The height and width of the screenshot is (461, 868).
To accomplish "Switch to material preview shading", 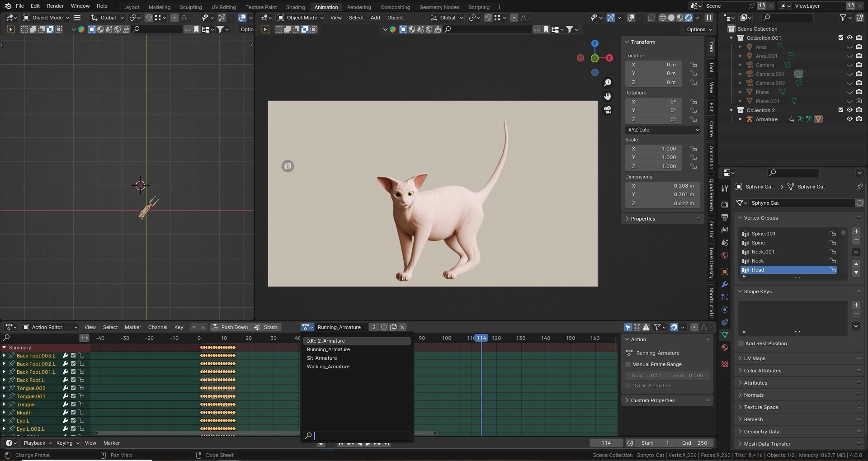I will tap(680, 18).
